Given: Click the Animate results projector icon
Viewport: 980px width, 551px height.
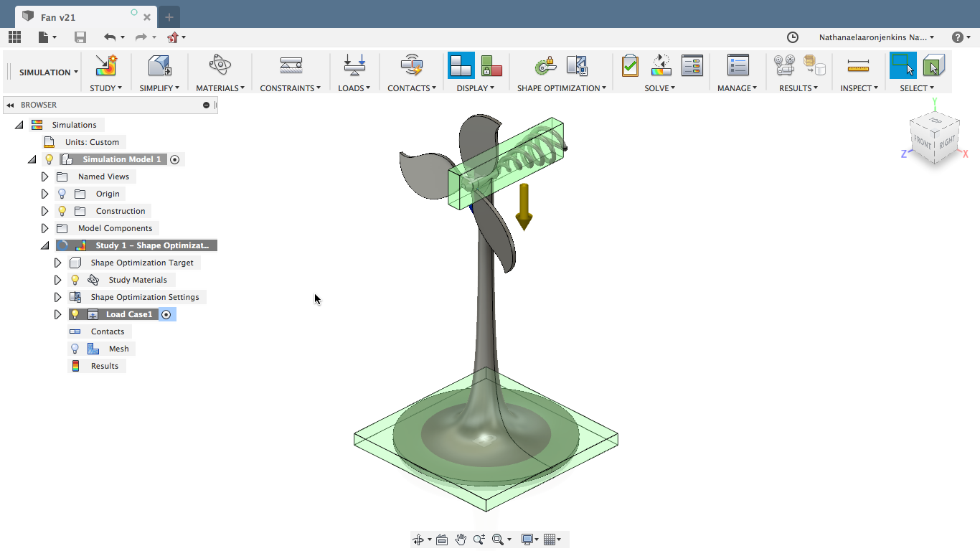Looking at the screenshot, I should [784, 66].
